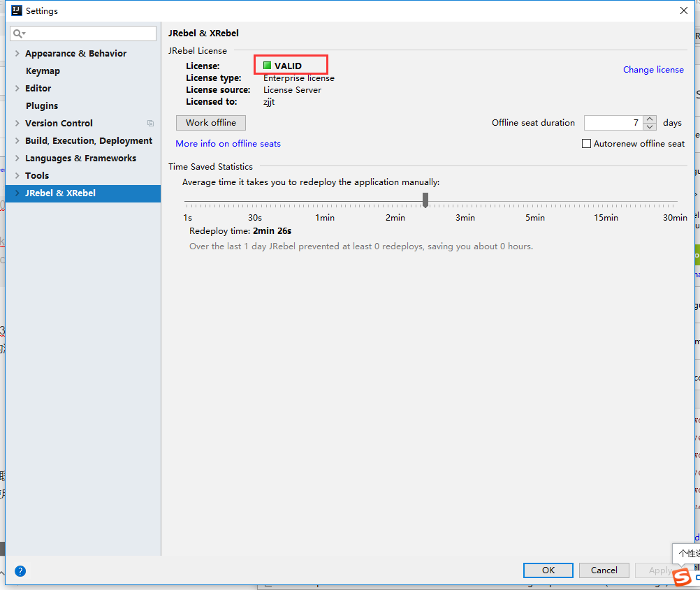The width and height of the screenshot is (700, 590).
Task: Click the 'Over the last 1 day' statistics text
Action: click(x=361, y=246)
